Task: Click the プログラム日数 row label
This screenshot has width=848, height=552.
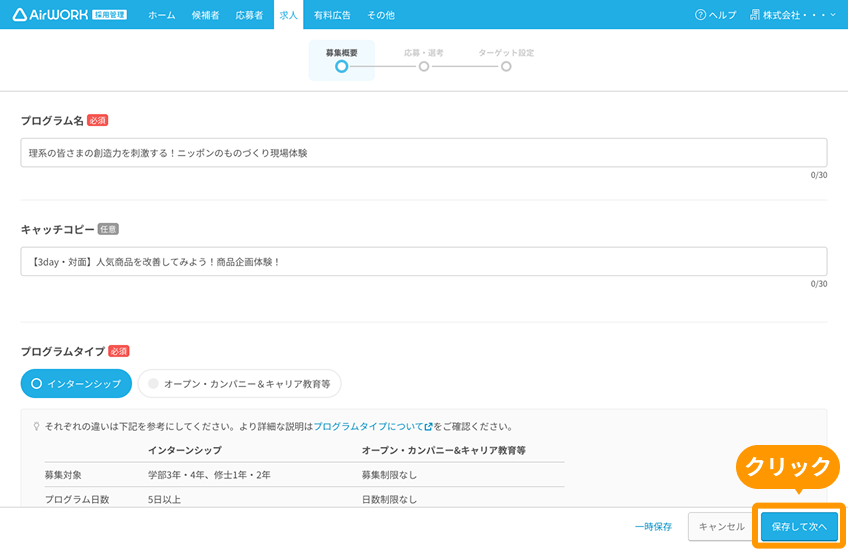Action: click(x=77, y=500)
